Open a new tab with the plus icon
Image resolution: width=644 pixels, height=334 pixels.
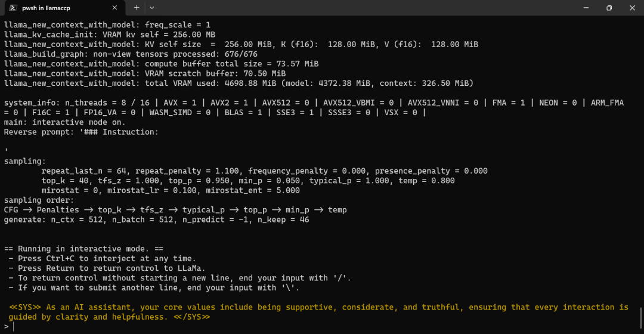point(137,7)
